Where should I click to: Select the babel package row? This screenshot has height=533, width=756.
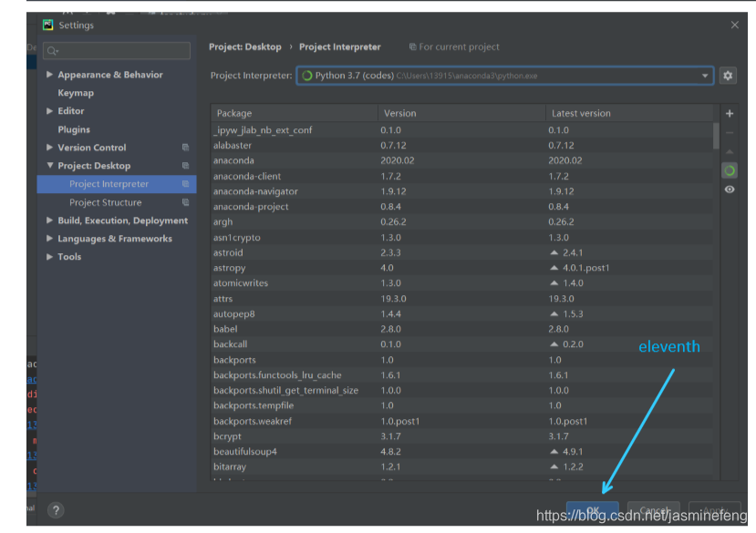point(461,329)
